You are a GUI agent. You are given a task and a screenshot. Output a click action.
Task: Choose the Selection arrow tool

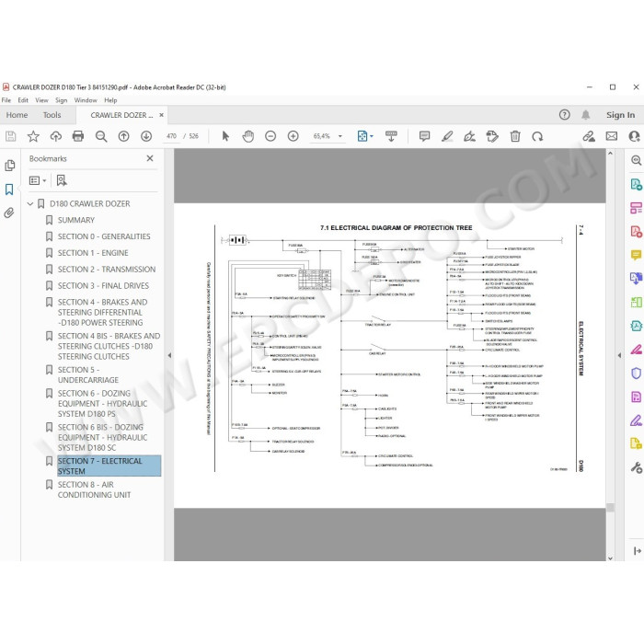tap(225, 136)
